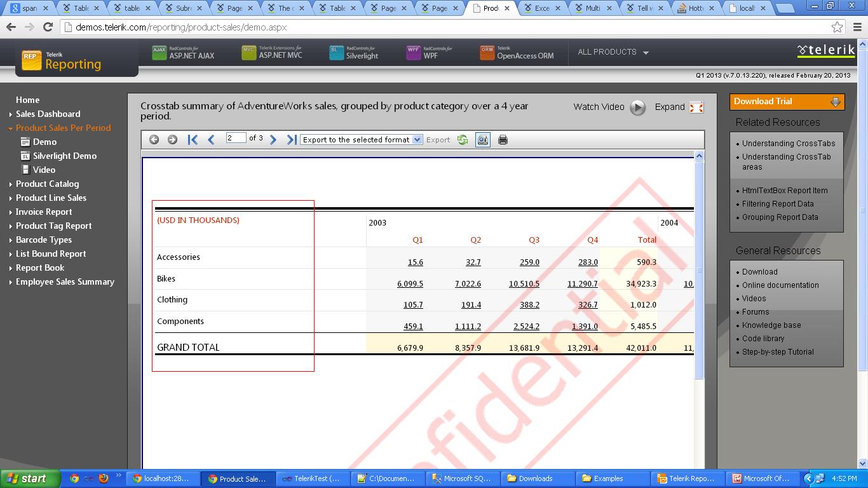Reload the page in Chrome
The width and height of the screenshot is (868, 488).
[48, 27]
